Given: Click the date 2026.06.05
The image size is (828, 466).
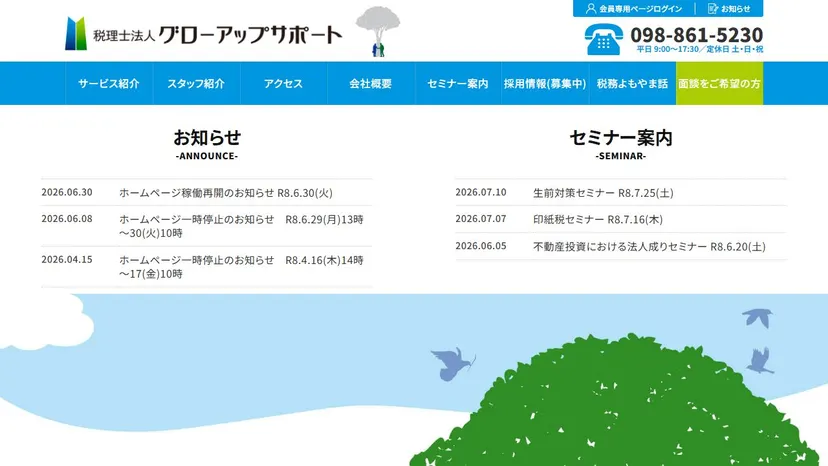Looking at the screenshot, I should tap(481, 246).
